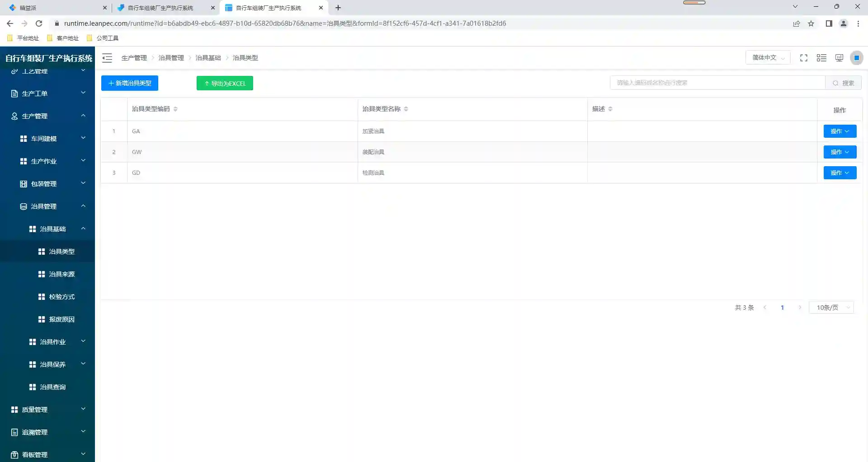Open 操作 dropdown for the GA row
This screenshot has height=462, width=868.
pyautogui.click(x=840, y=131)
